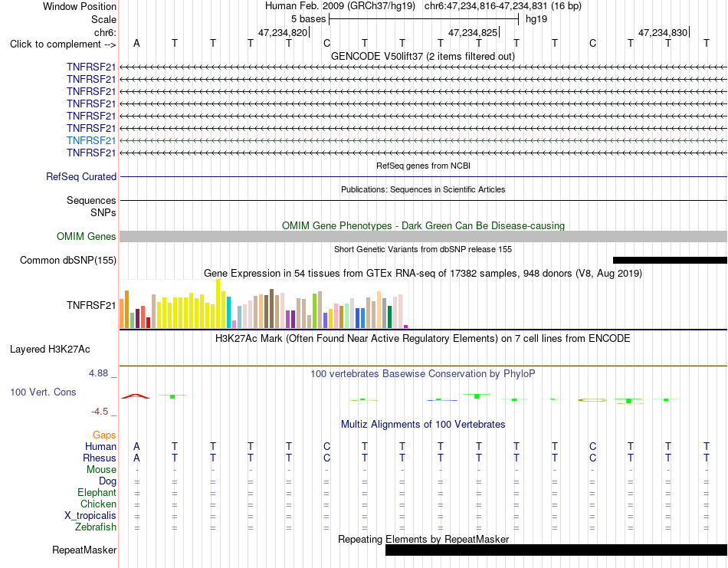Click the dark brown bar in GTEx chart
This screenshot has height=568, width=728.
pyautogui.click(x=271, y=309)
